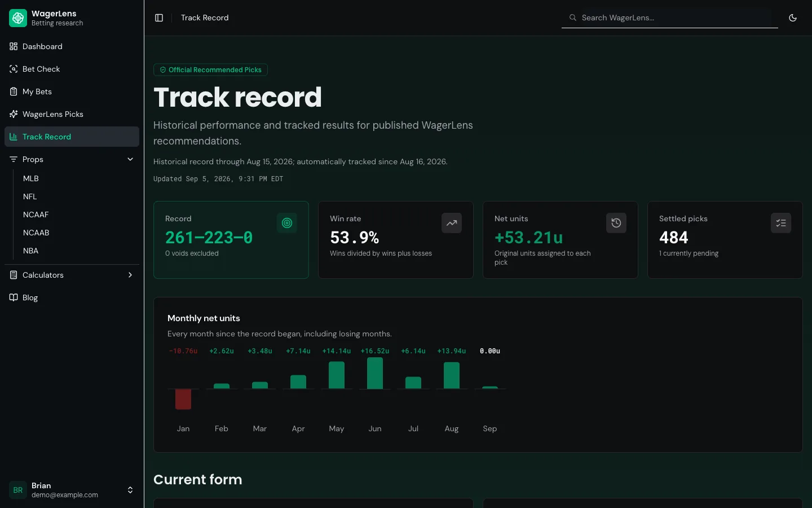Screen dimensions: 812x508
Task: Select Track Record sidebar item
Action: [72, 137]
